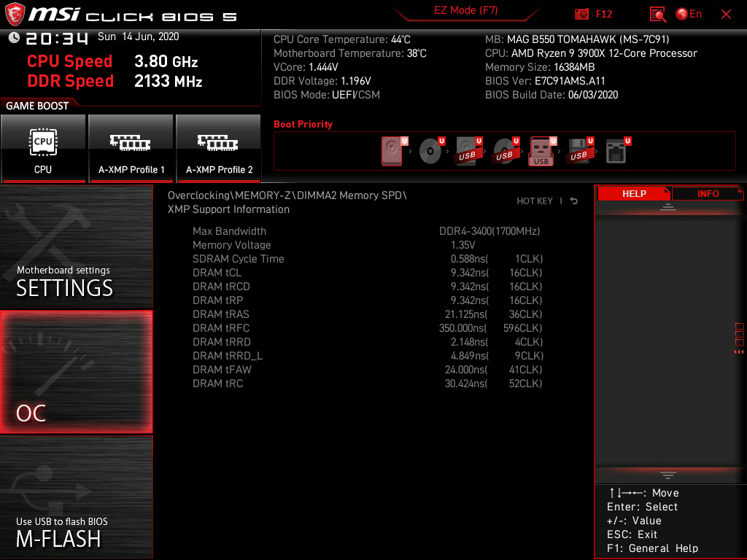
Task: Select the DRAM tRRD_L row
Action: click(368, 356)
